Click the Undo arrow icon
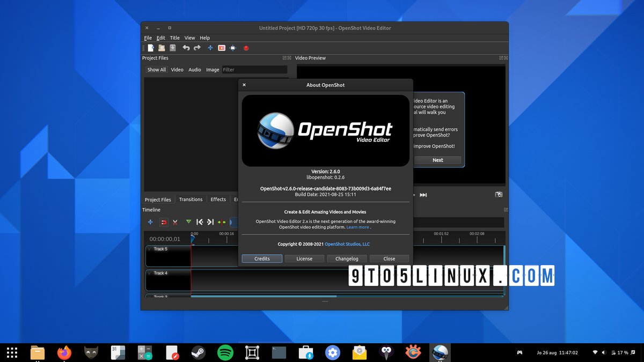 [186, 48]
